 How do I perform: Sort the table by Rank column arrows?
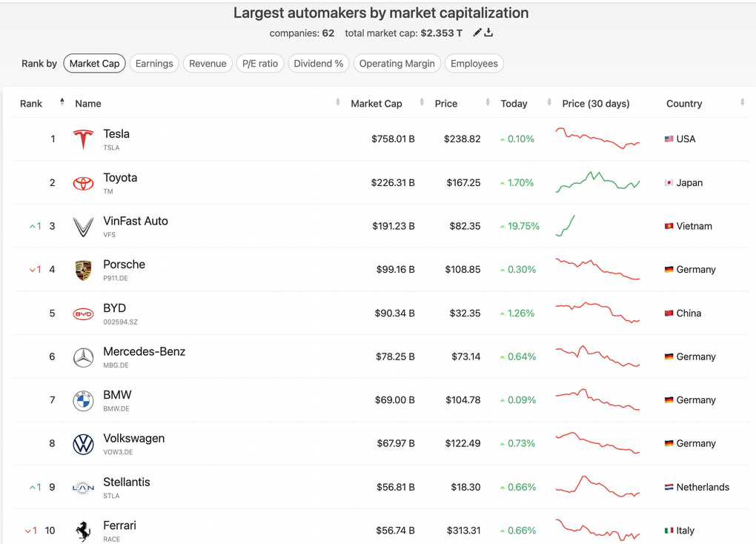pos(62,102)
